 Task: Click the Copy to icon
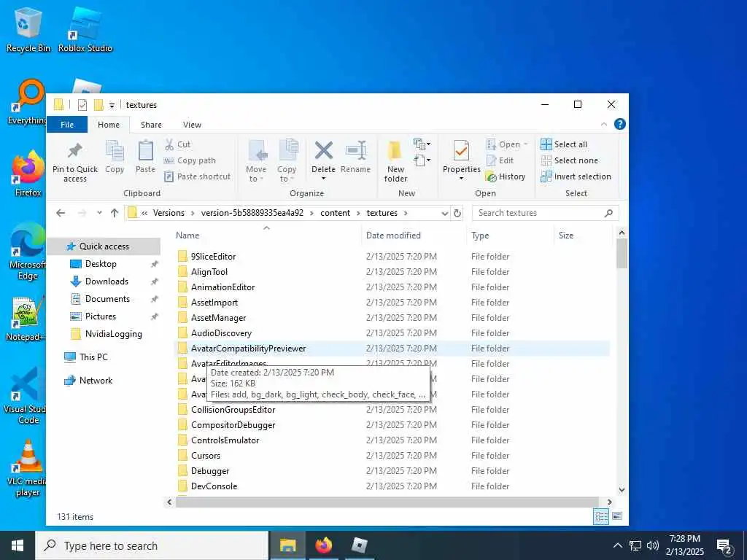[x=287, y=151]
